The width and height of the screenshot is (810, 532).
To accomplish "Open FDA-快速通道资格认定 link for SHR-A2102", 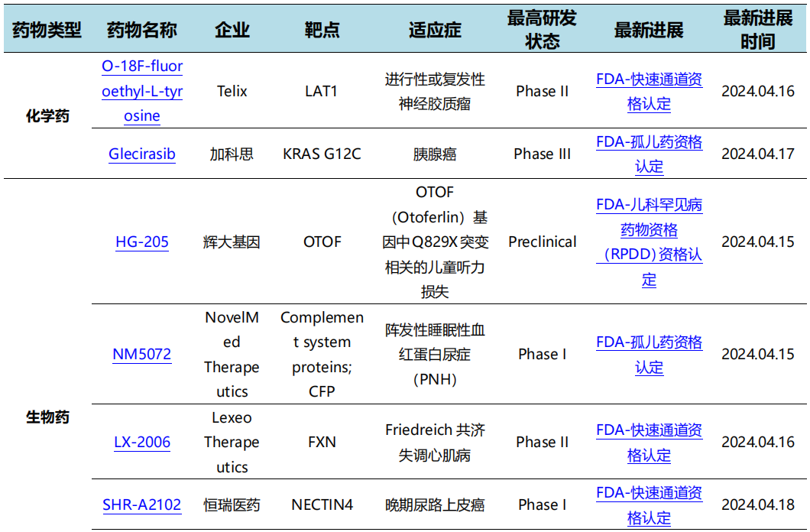I will click(x=649, y=504).
